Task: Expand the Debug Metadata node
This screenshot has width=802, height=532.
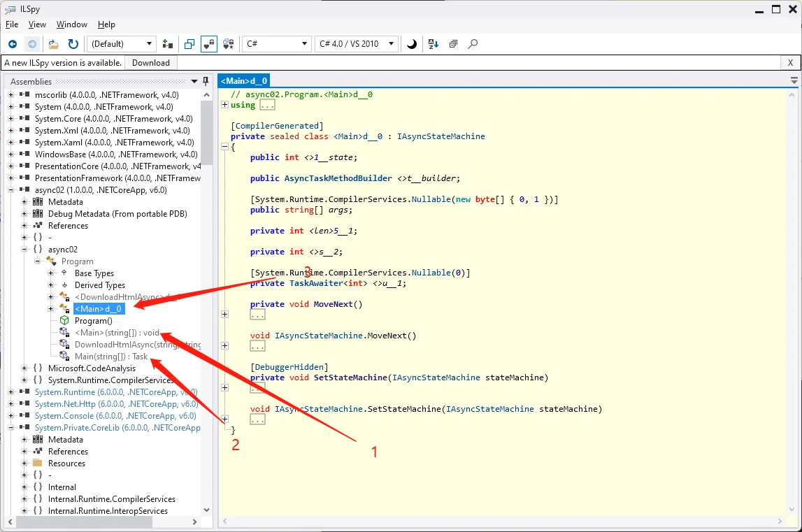Action: [24, 213]
